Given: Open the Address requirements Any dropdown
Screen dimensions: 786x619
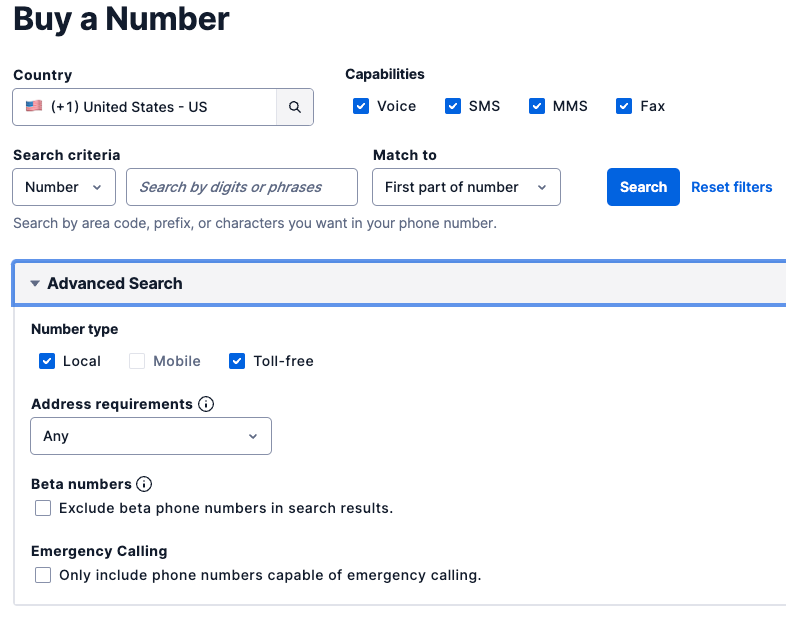Looking at the screenshot, I should click(x=151, y=436).
